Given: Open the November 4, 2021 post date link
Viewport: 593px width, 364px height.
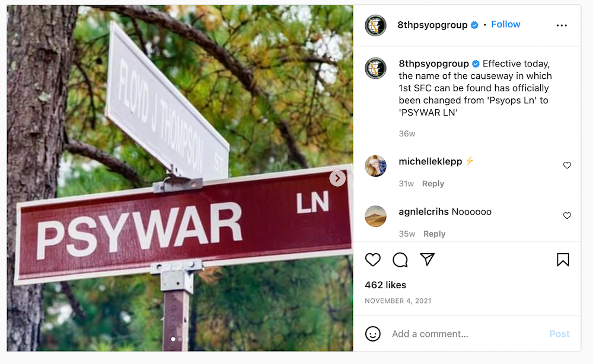Looking at the screenshot, I should [x=398, y=301].
